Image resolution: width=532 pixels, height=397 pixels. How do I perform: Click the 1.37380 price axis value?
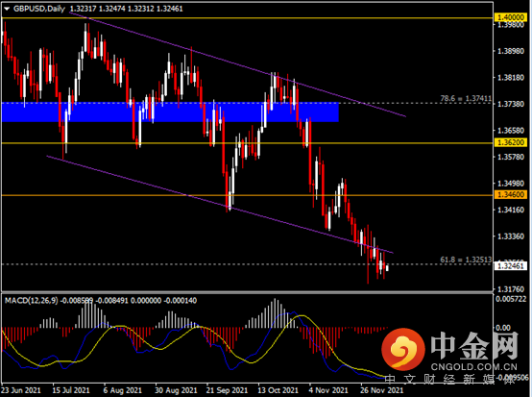pos(511,104)
